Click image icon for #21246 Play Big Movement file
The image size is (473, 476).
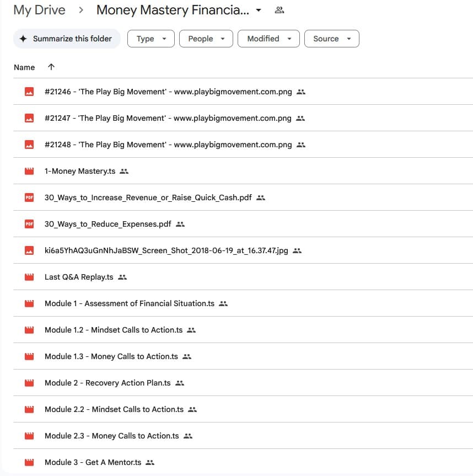point(29,92)
